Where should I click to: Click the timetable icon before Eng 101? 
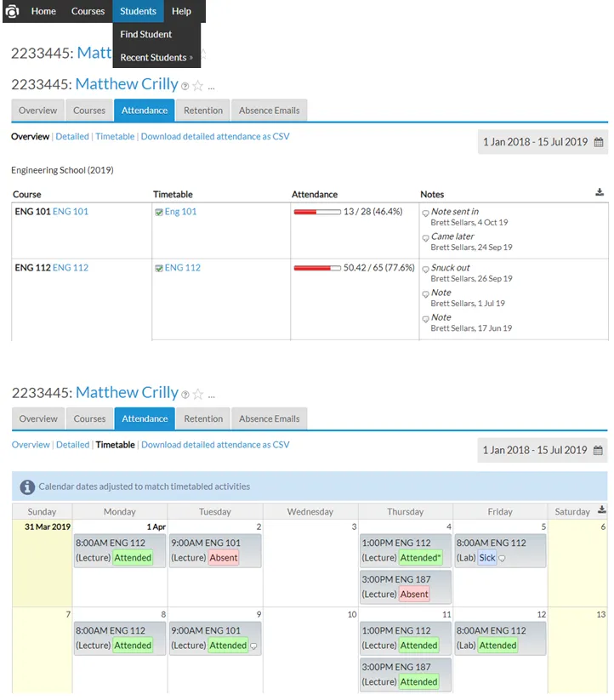pos(159,213)
